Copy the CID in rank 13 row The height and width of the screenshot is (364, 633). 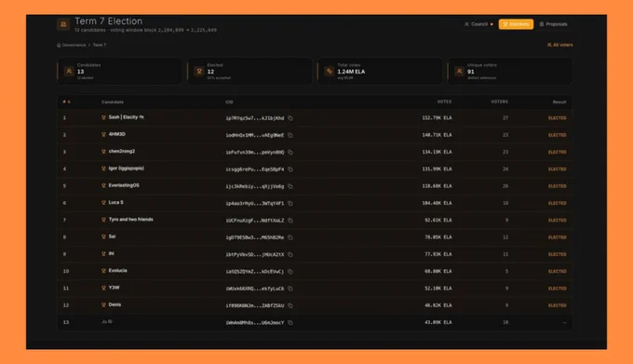click(x=290, y=322)
